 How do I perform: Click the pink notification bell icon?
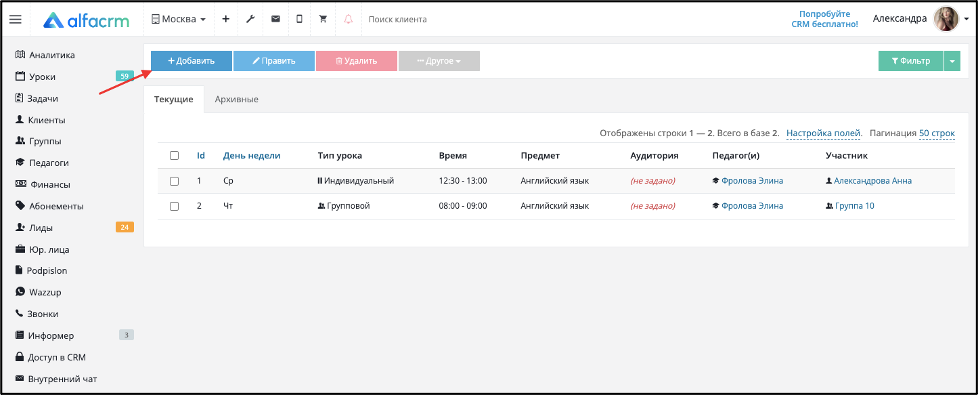coord(348,19)
